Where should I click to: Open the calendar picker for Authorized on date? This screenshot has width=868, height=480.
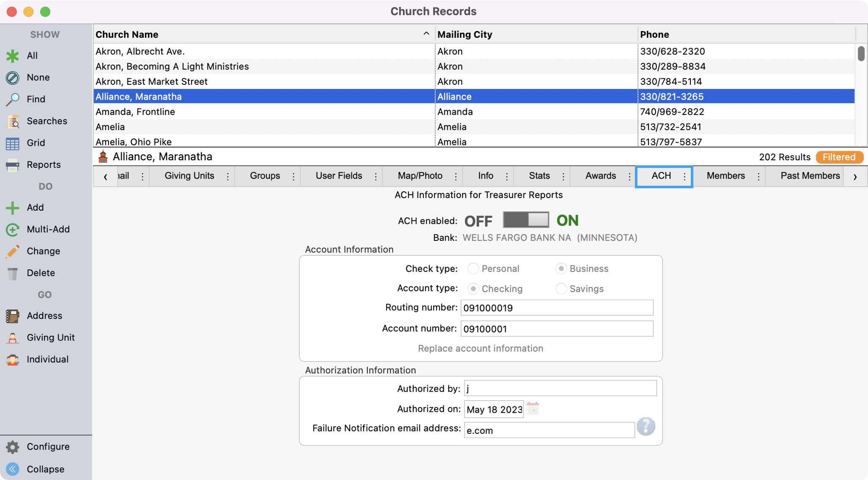click(534, 409)
